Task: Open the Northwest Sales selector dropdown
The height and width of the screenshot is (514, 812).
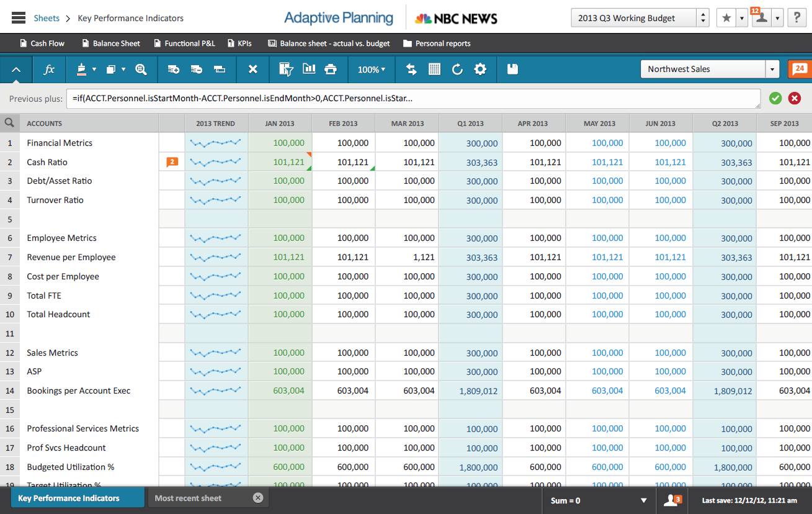Action: pyautogui.click(x=772, y=69)
